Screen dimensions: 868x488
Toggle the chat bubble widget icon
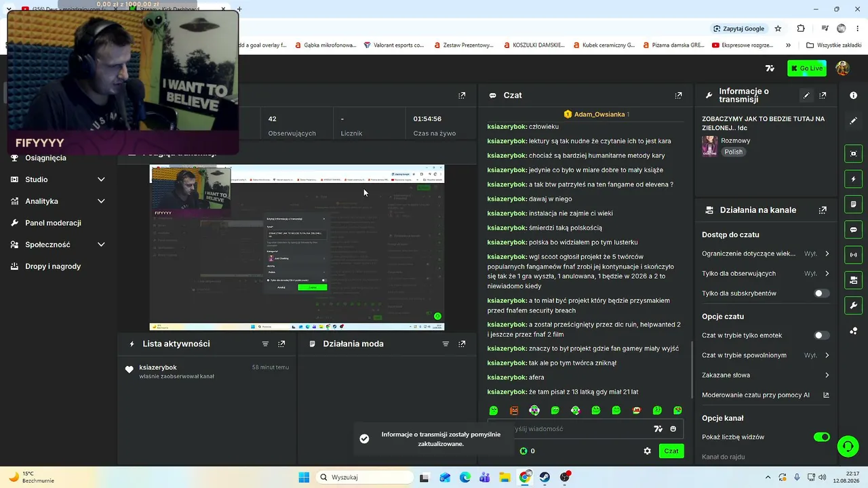pyautogui.click(x=853, y=230)
